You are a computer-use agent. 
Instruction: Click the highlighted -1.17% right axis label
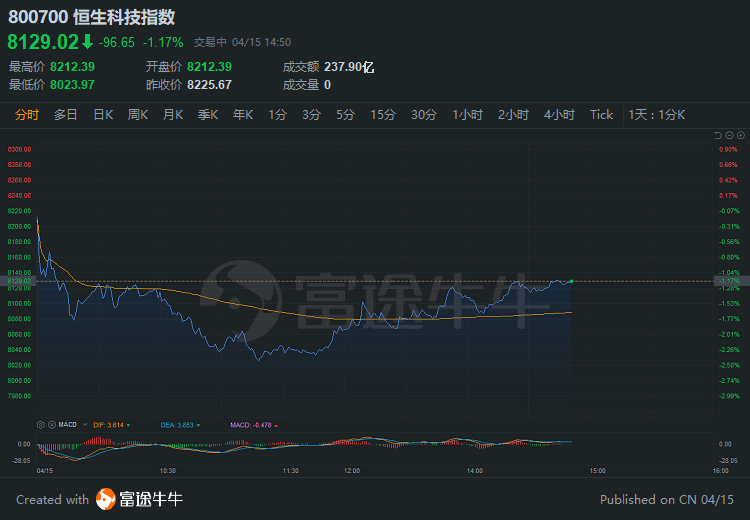tap(731, 281)
